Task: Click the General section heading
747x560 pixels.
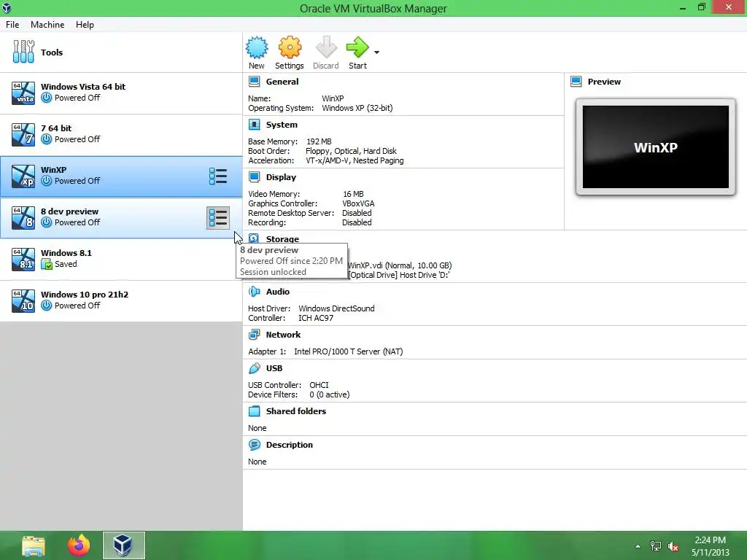Action: (282, 82)
